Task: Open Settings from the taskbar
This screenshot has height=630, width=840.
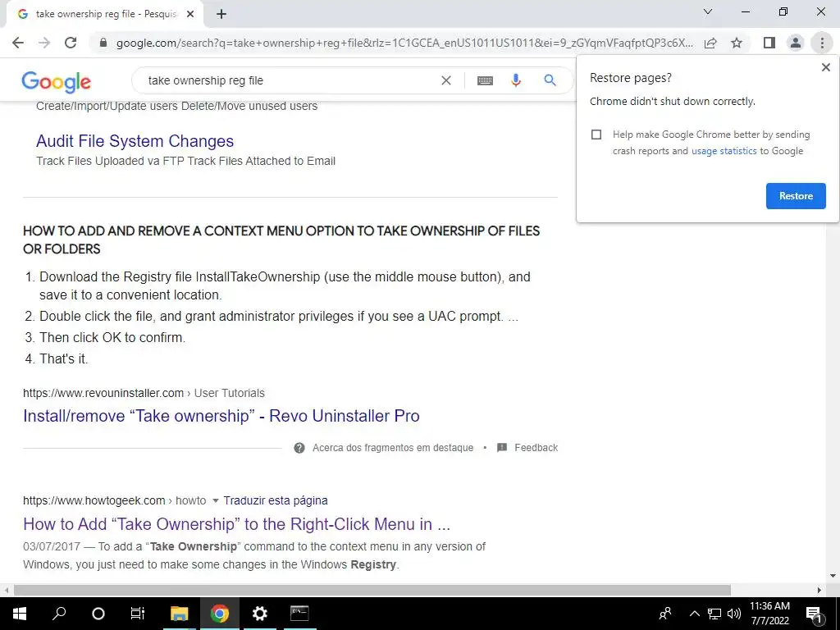Action: coord(259,614)
